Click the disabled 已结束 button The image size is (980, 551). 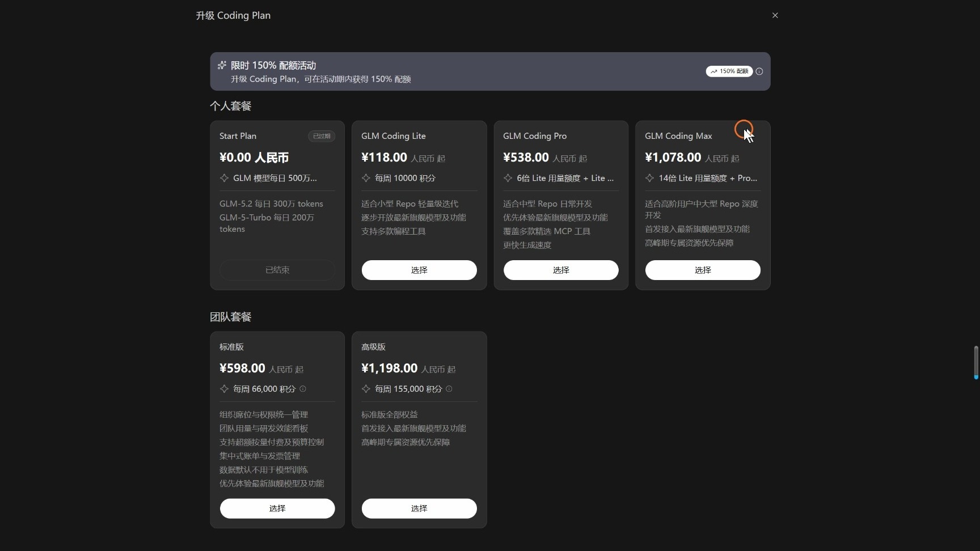[277, 270]
